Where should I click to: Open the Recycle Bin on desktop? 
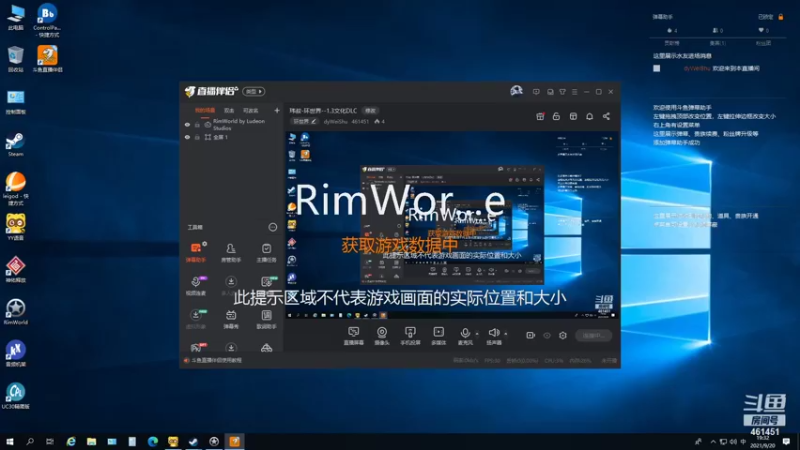coord(15,59)
